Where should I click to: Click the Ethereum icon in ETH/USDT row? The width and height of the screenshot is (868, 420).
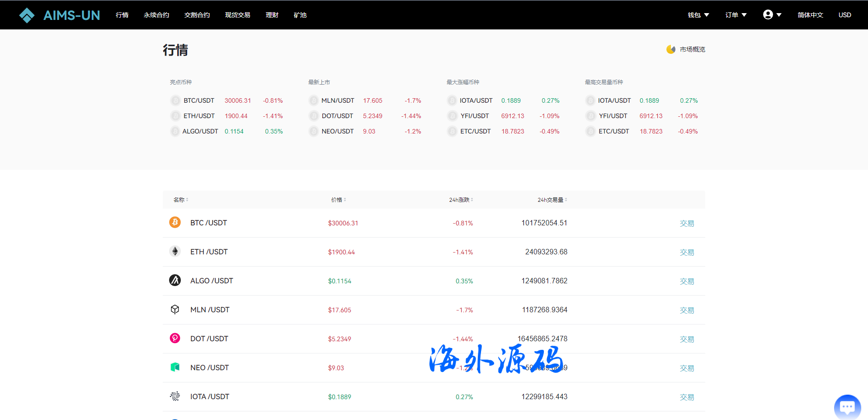(175, 251)
